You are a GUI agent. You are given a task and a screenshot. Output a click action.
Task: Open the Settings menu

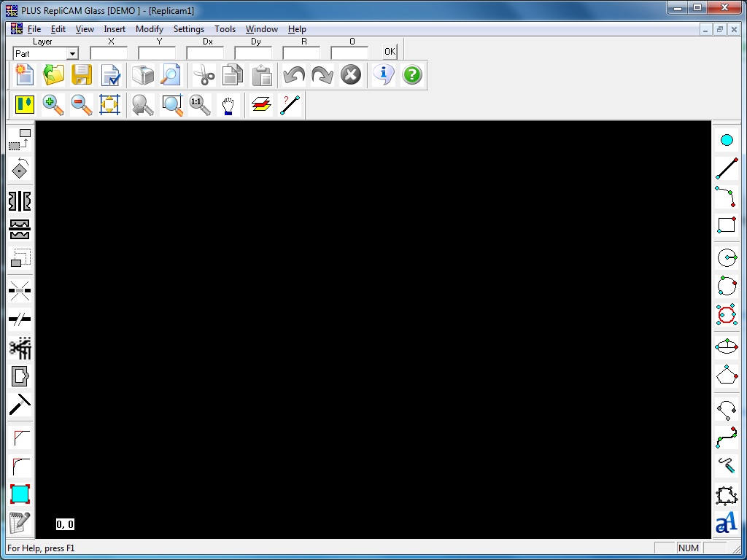[188, 29]
